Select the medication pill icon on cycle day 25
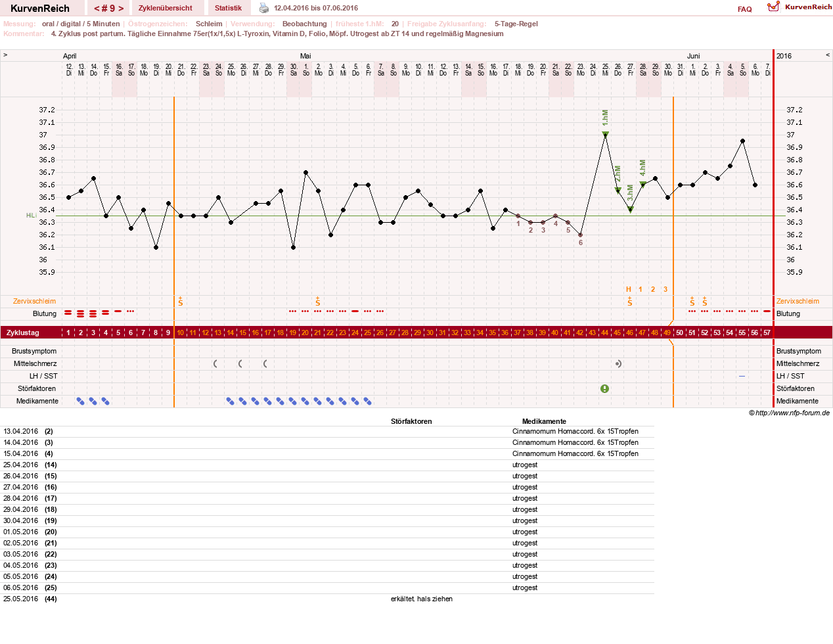 368,401
